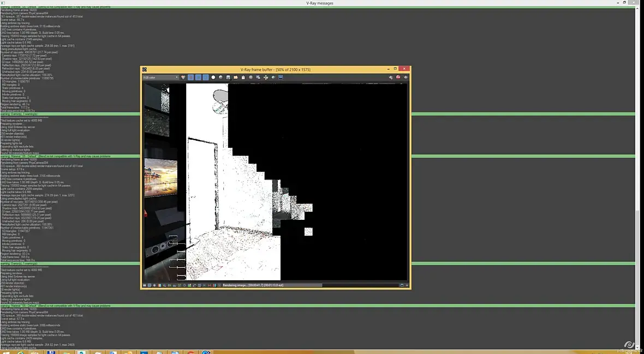Screen dimensions: 644x354
Task: Close the V-Ray frame buffer window
Action: pyautogui.click(x=404, y=69)
